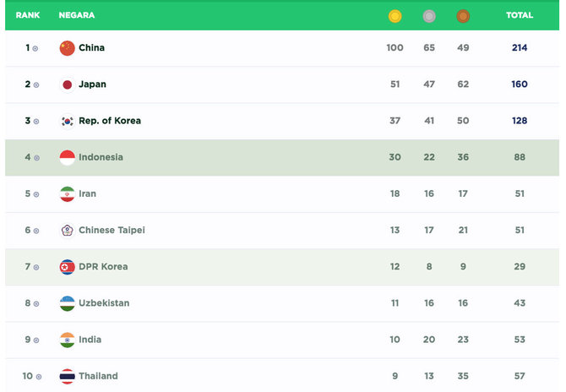The width and height of the screenshot is (566, 392).
Task: Click the bronze medal header icon
Action: click(x=463, y=16)
